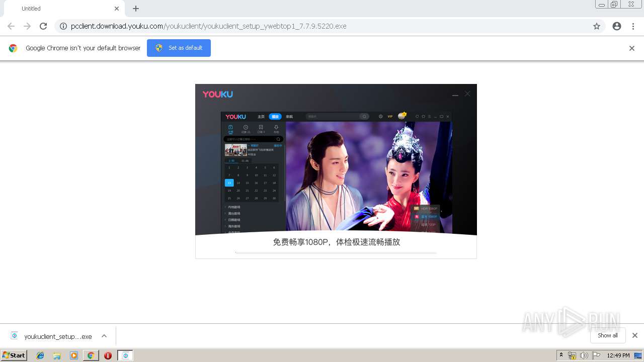Click the 免费畅享1080P installer caption text
This screenshot has width=644, height=362.
[x=337, y=242]
